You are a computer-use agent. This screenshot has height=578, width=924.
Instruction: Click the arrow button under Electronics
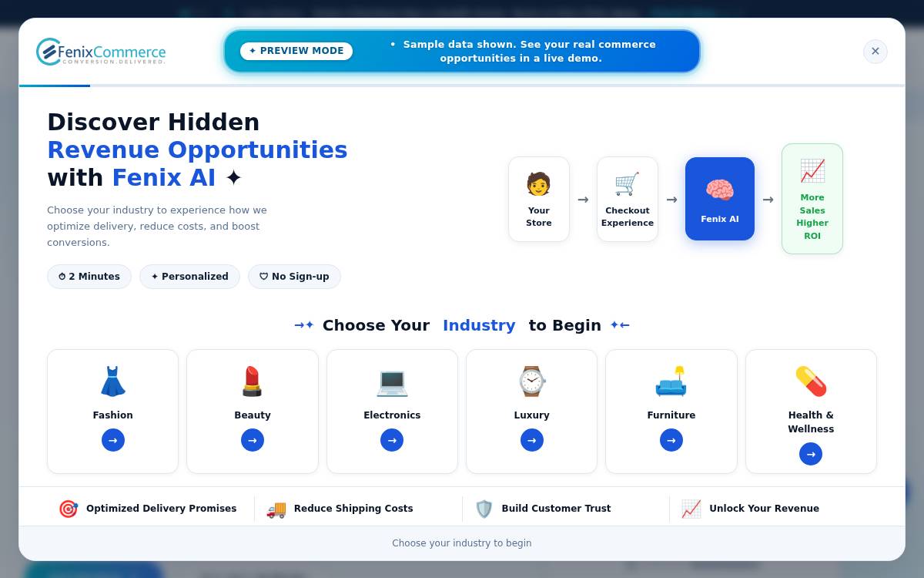(x=392, y=440)
